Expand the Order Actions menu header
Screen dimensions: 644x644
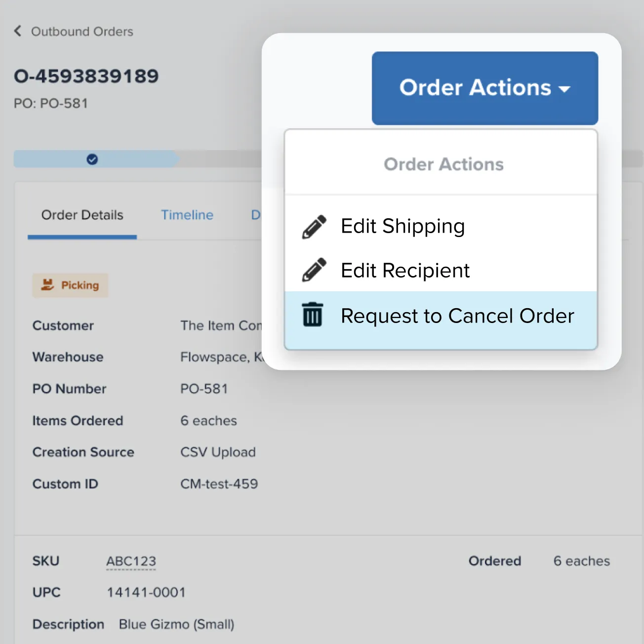pos(443,164)
